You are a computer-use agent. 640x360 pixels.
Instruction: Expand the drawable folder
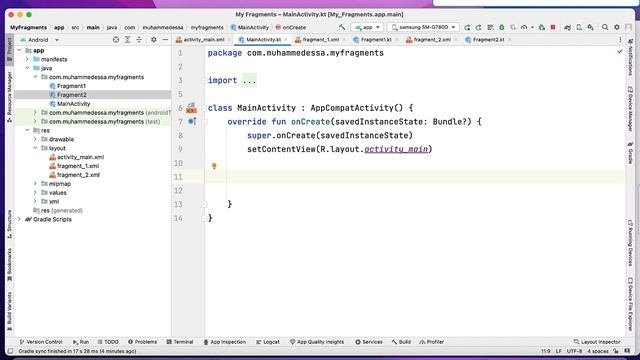pyautogui.click(x=35, y=139)
